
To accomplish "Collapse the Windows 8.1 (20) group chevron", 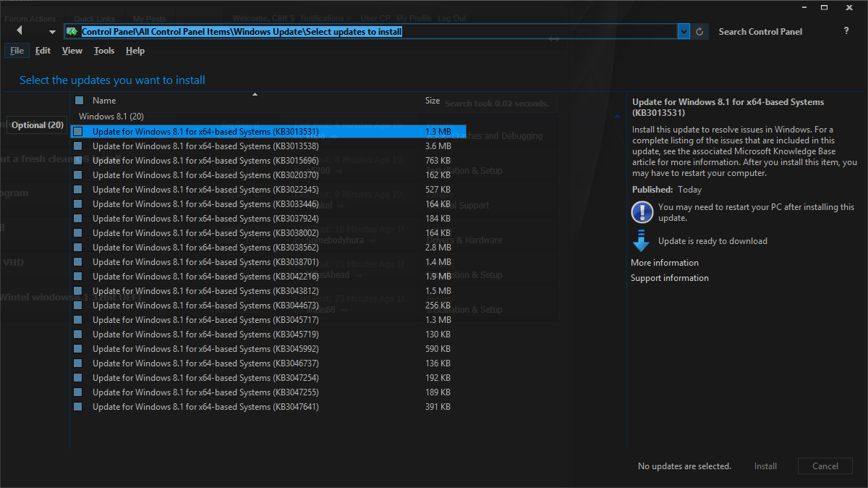I will point(617,117).
